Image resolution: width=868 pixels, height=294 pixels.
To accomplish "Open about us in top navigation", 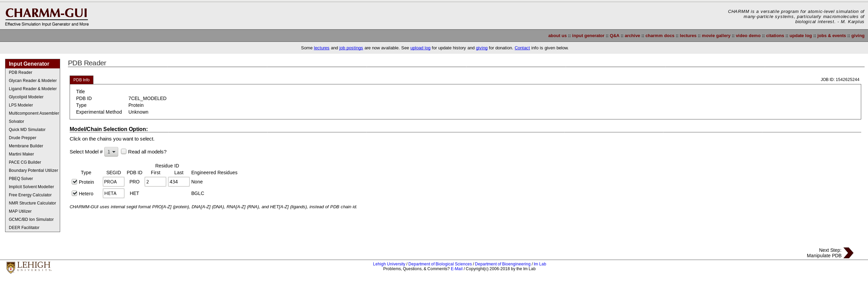I will [x=557, y=36].
